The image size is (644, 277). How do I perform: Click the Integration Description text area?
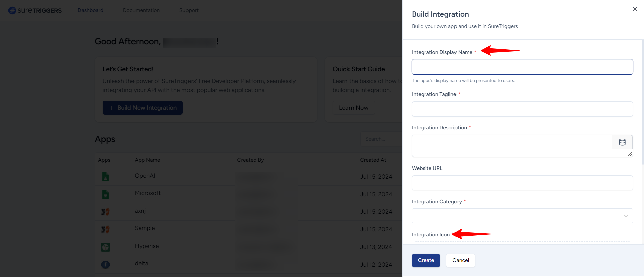point(512,146)
